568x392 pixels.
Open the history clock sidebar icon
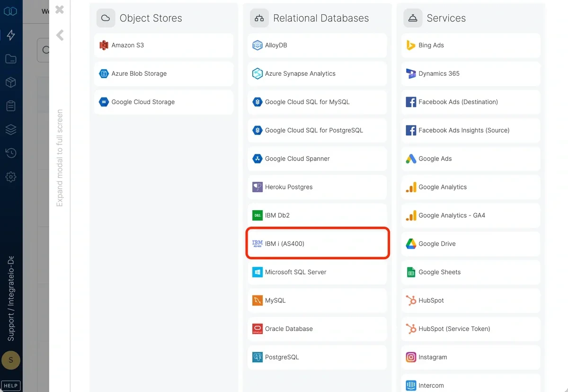[11, 153]
